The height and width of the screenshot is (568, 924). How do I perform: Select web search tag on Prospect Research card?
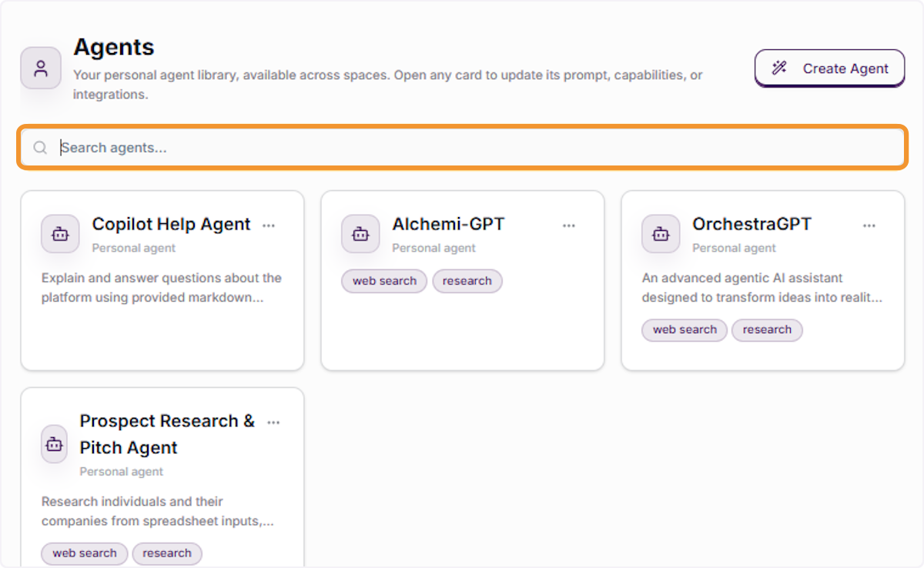pyautogui.click(x=84, y=553)
